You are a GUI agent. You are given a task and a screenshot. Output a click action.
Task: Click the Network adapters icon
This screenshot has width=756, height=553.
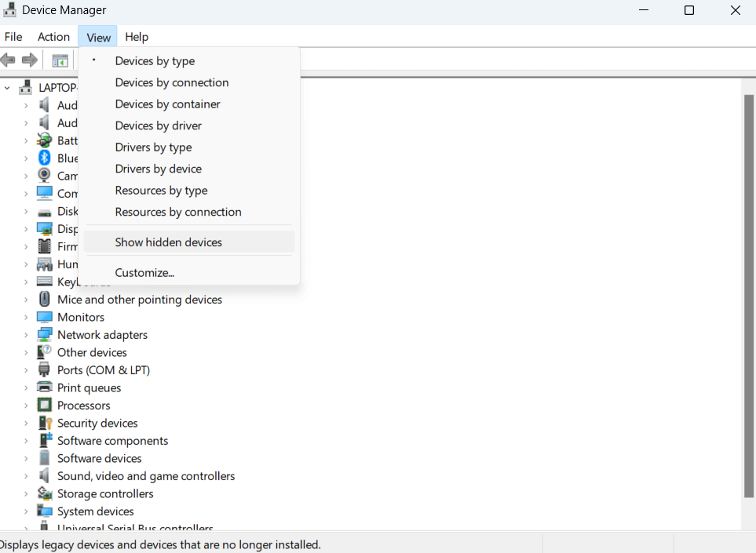click(45, 335)
